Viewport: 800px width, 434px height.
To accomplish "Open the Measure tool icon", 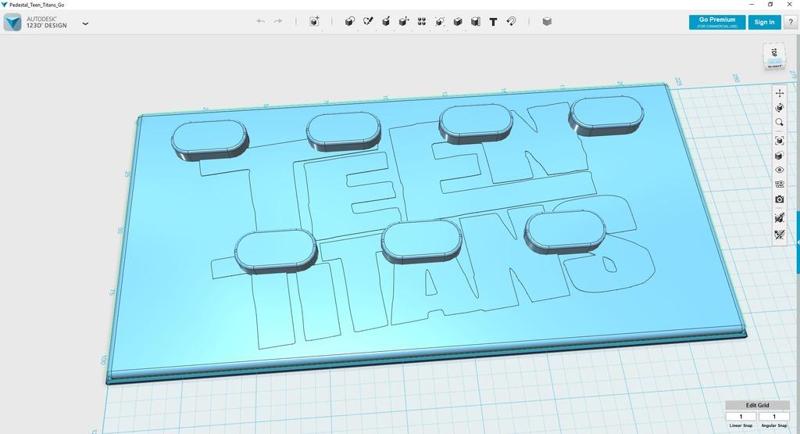I will tap(476, 21).
